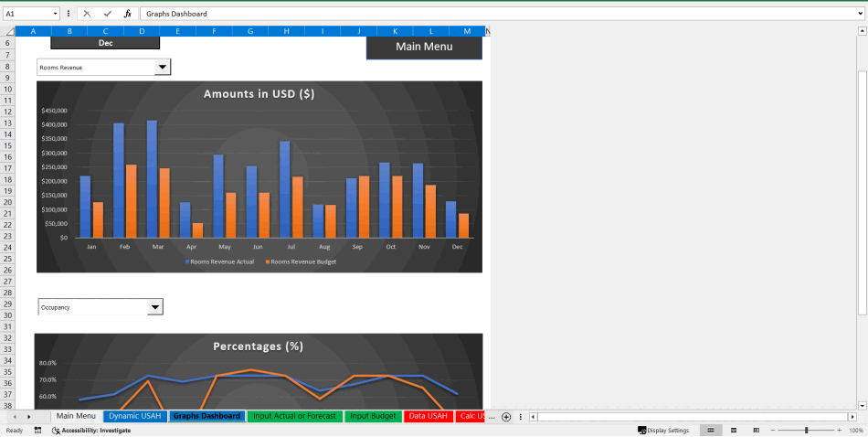This screenshot has height=437, width=868.
Task: Click the Percentages (%) chart title
Action: [258, 346]
